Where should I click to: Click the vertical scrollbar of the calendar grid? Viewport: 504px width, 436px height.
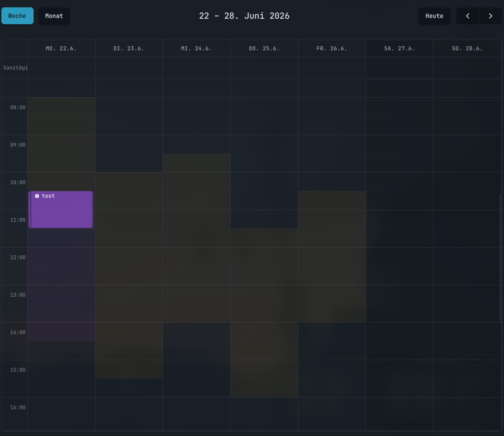click(501, 258)
